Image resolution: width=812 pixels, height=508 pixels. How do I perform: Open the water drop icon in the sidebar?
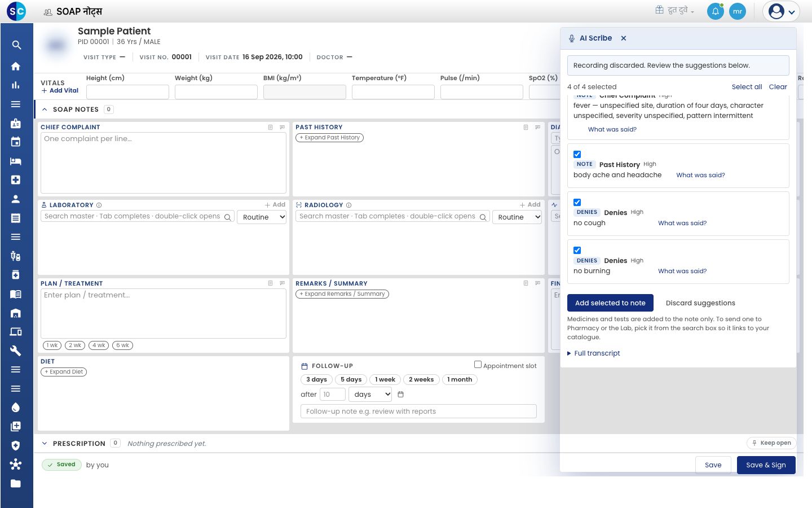click(16, 408)
